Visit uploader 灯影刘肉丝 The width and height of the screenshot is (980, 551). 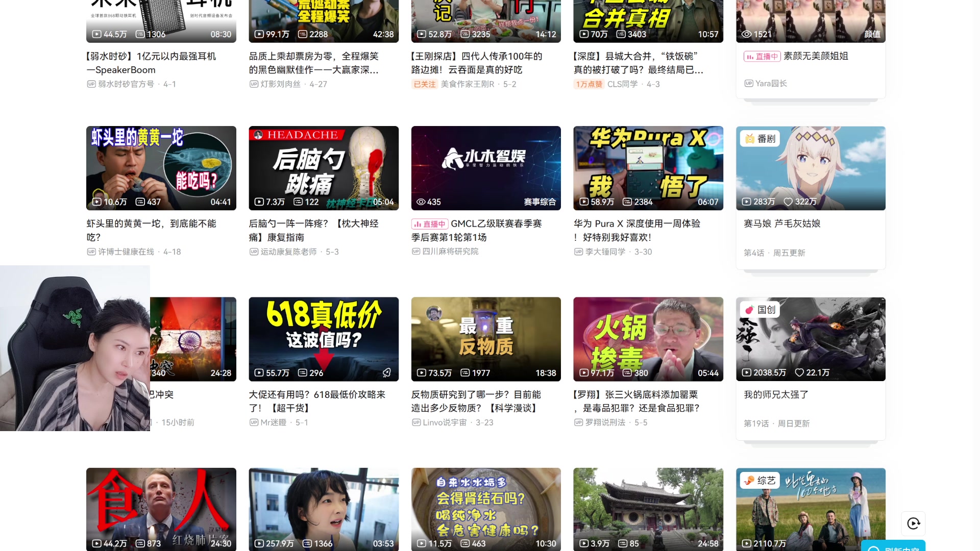pyautogui.click(x=280, y=84)
